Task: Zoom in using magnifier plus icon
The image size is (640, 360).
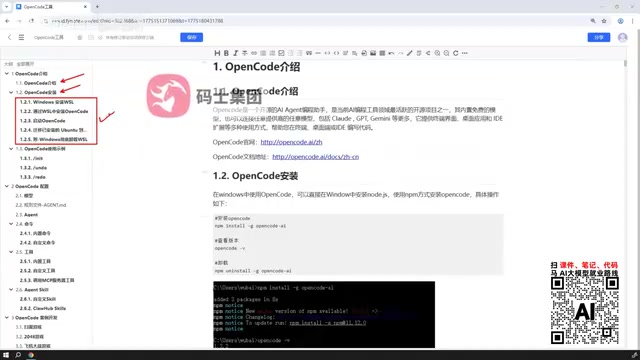Action: pos(437,53)
